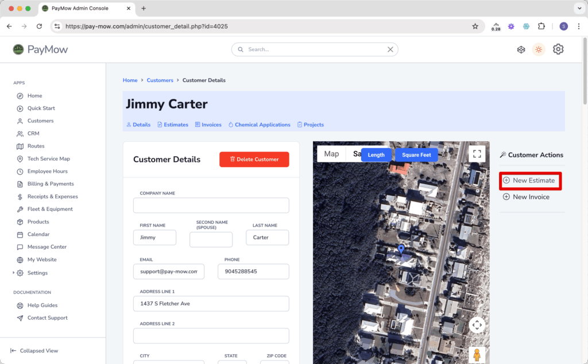Click the Address Line 2 field

[211, 336]
